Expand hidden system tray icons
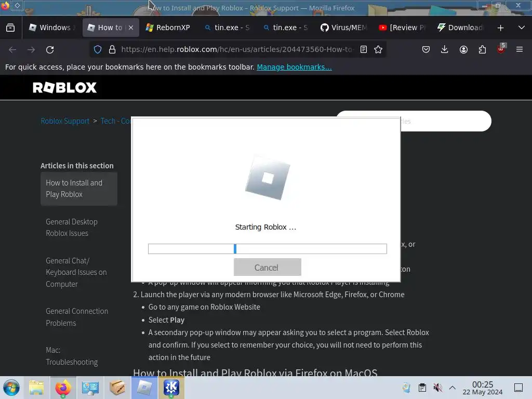This screenshot has height=399, width=532. [x=453, y=388]
